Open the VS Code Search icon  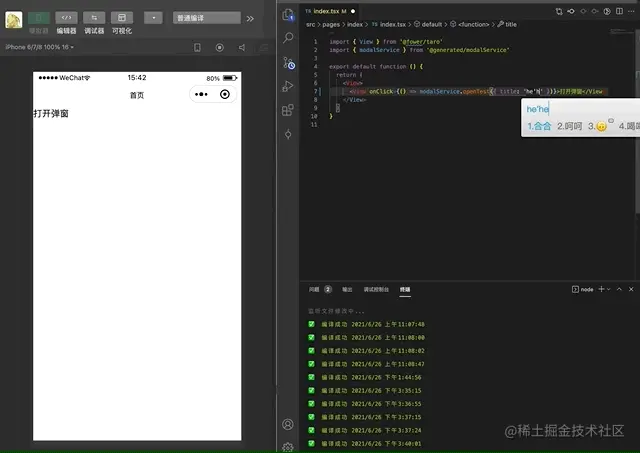tap(288, 38)
